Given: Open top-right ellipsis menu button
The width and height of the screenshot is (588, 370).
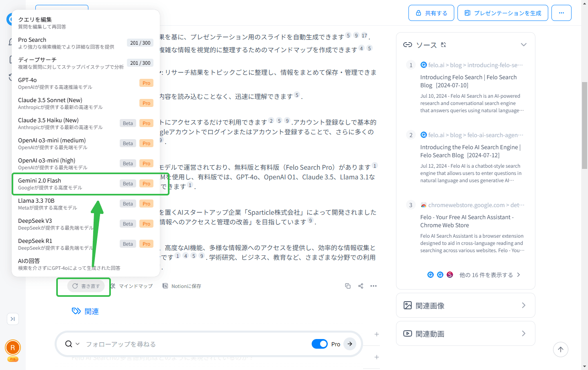Looking at the screenshot, I should [x=561, y=13].
